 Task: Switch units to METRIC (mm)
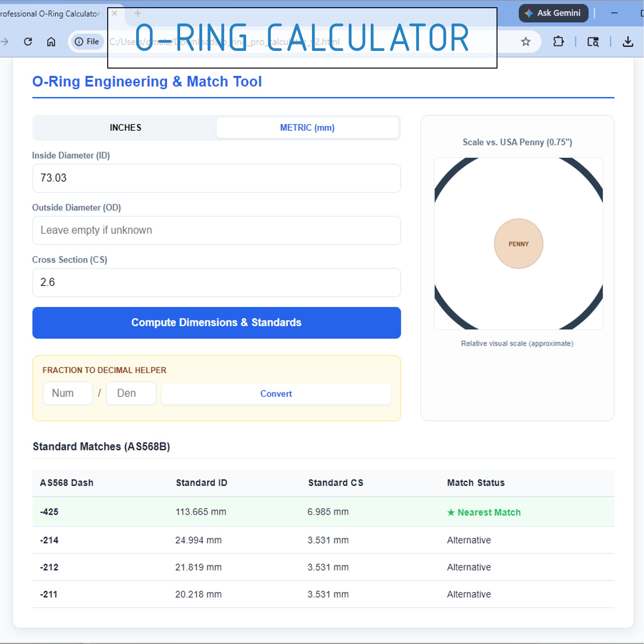tap(307, 128)
